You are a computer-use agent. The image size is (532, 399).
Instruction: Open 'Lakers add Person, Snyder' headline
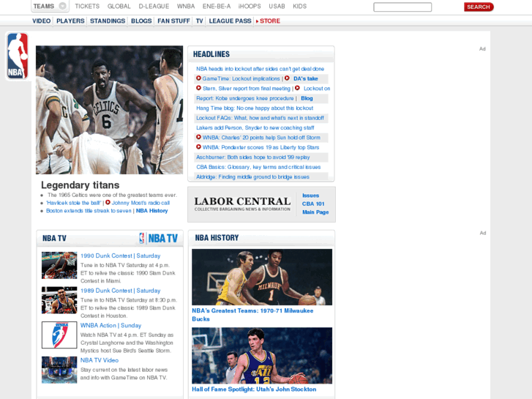pyautogui.click(x=255, y=127)
